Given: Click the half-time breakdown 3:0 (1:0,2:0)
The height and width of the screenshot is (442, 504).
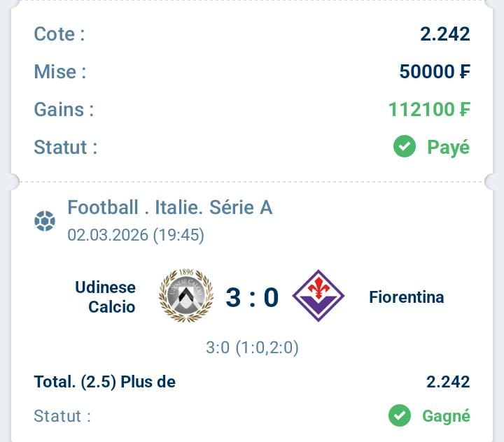Looking at the screenshot, I should pos(252,348).
